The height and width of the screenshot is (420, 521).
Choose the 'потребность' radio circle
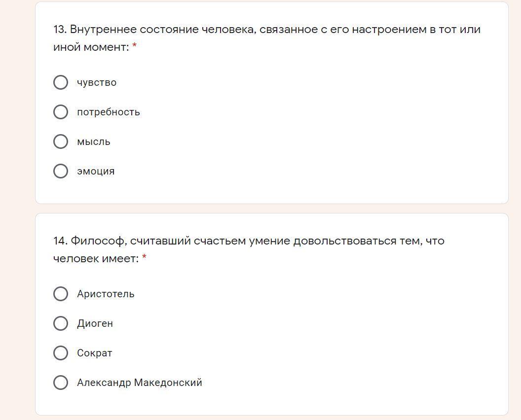click(x=61, y=112)
